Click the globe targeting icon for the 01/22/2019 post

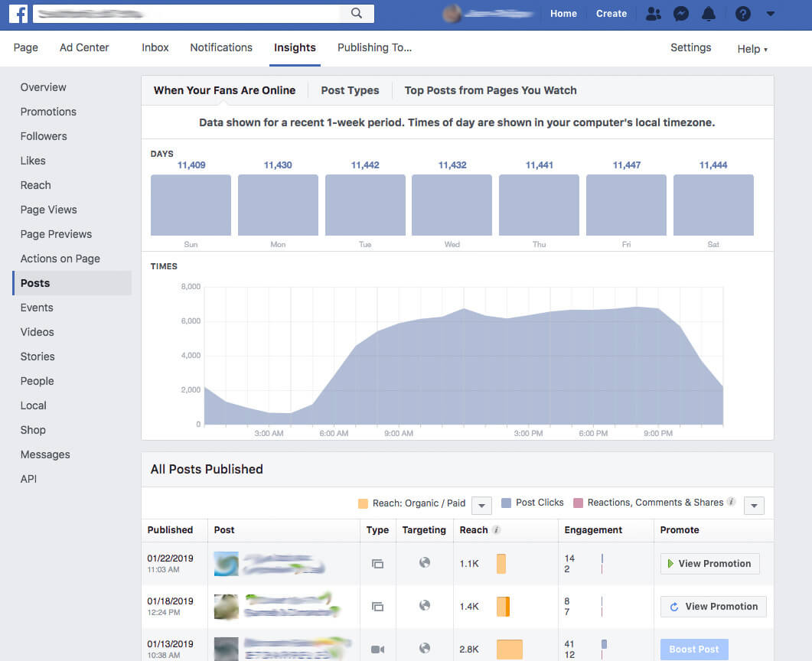pyautogui.click(x=424, y=563)
